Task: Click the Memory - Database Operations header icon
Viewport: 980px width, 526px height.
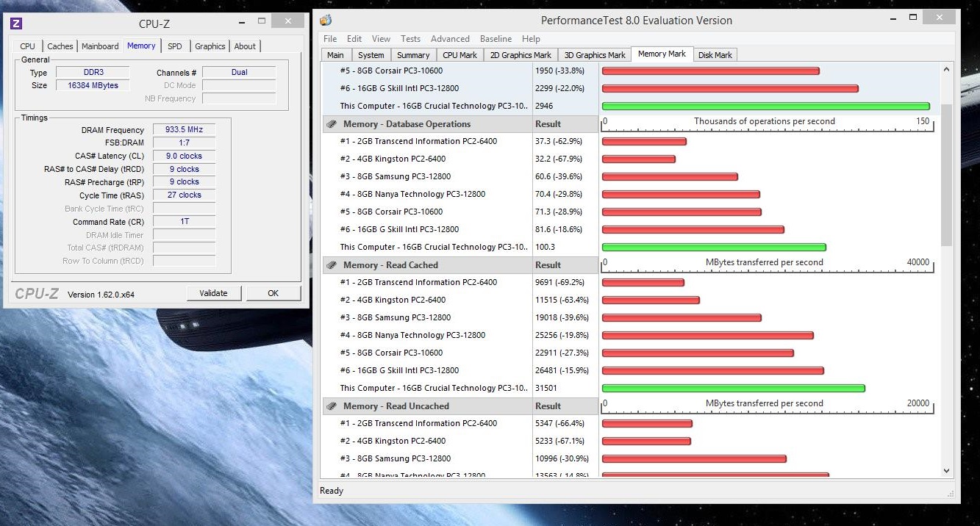Action: pyautogui.click(x=332, y=124)
